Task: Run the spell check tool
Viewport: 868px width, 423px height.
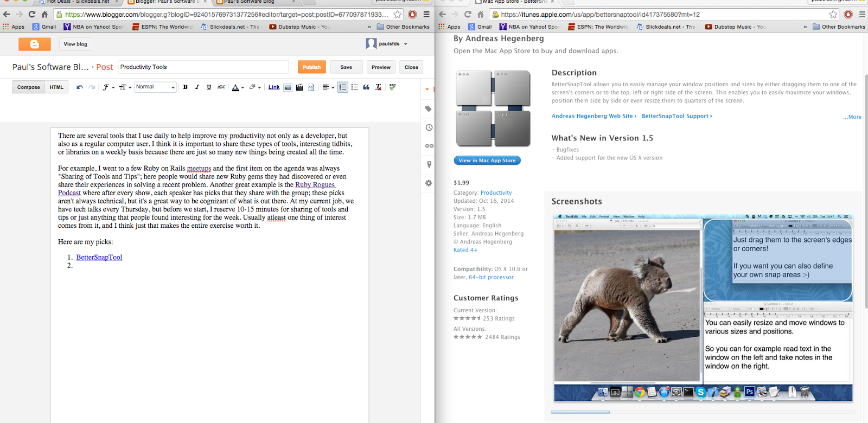Action: click(x=392, y=87)
